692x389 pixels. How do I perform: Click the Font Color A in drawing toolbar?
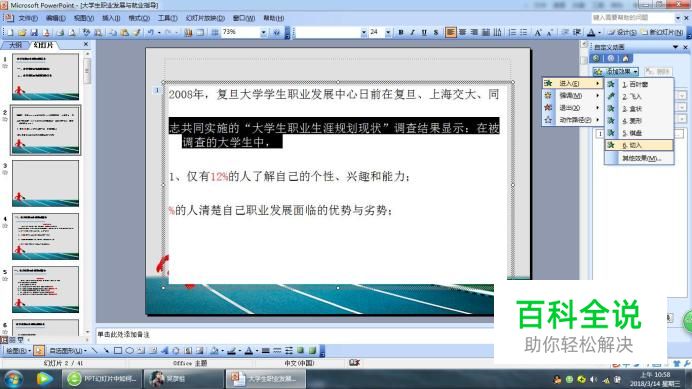click(x=248, y=351)
